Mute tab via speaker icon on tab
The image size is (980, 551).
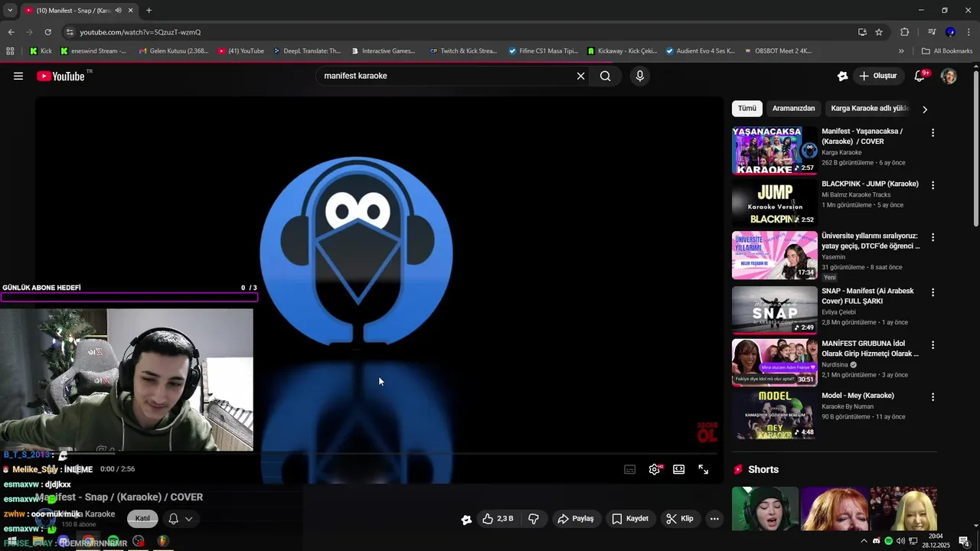(x=118, y=11)
